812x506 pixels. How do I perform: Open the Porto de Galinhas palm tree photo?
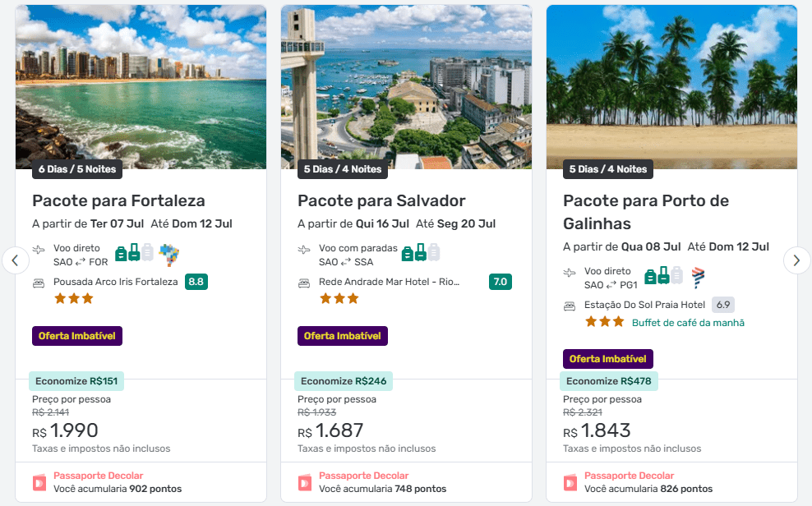671,86
